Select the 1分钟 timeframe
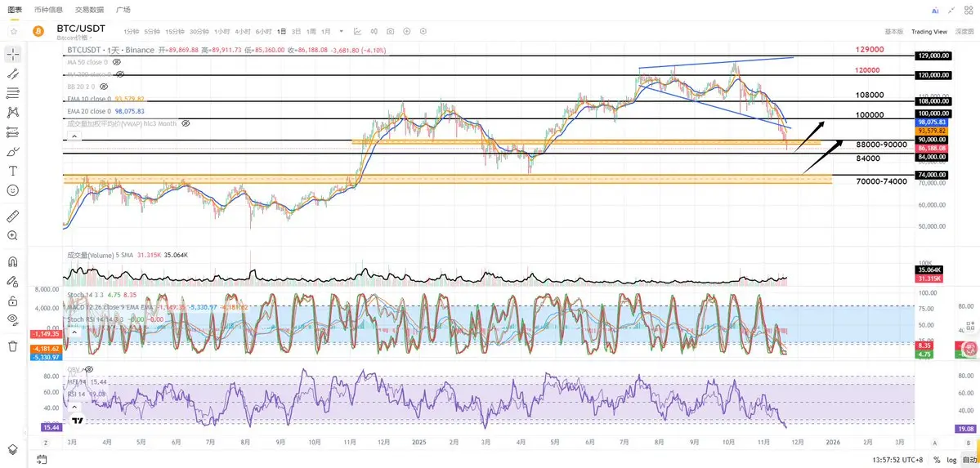 (131, 31)
